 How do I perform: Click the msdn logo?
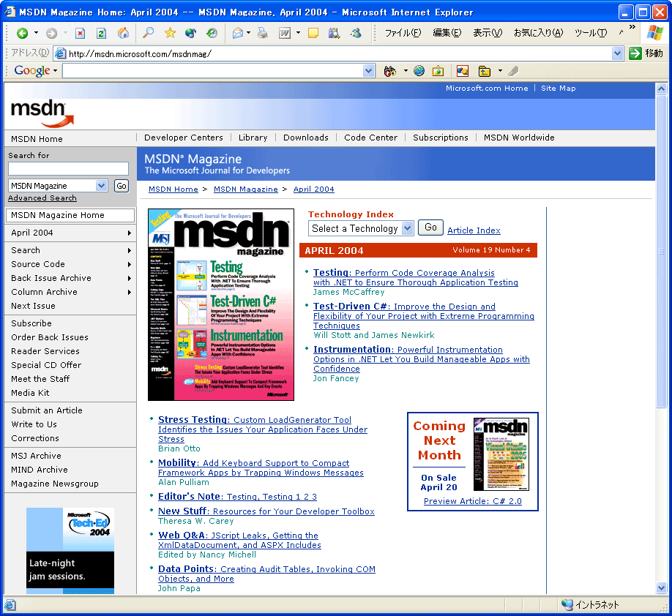point(42,113)
